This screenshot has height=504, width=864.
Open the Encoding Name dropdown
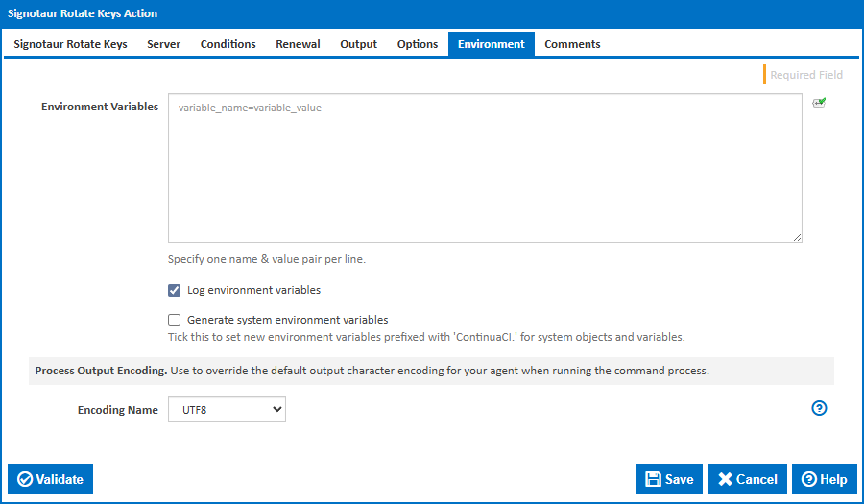(227, 410)
